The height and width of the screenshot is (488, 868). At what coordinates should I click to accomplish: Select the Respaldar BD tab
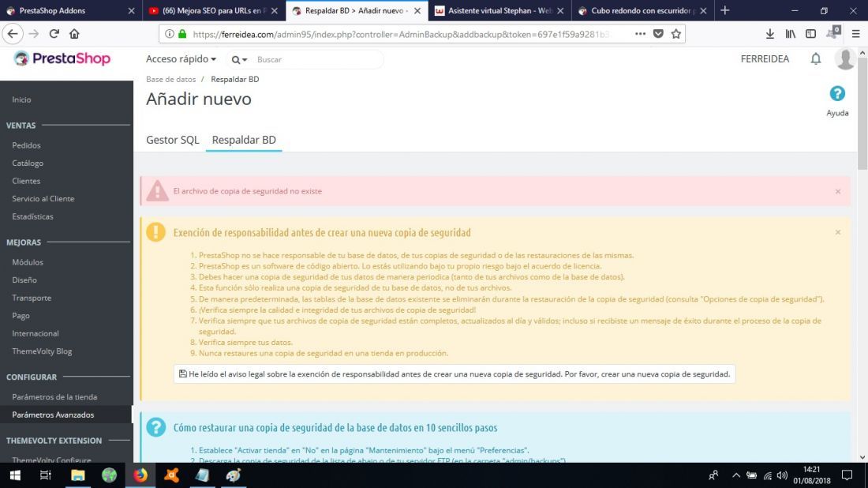point(244,140)
